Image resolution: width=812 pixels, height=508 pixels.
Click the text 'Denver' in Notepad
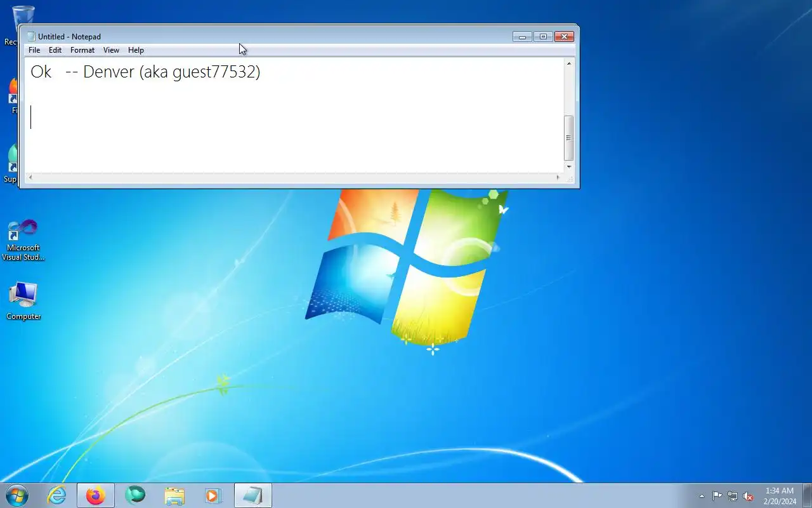click(x=108, y=72)
